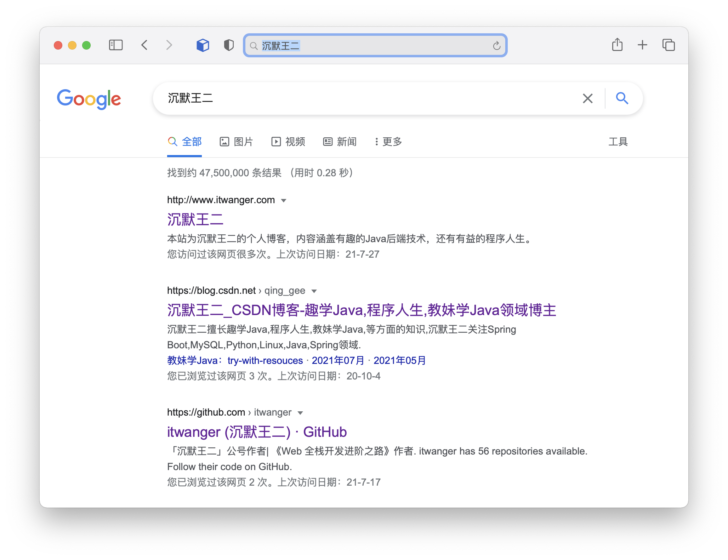Open the itwanger GitHub result link
This screenshot has height=560, width=728.
pos(257,432)
